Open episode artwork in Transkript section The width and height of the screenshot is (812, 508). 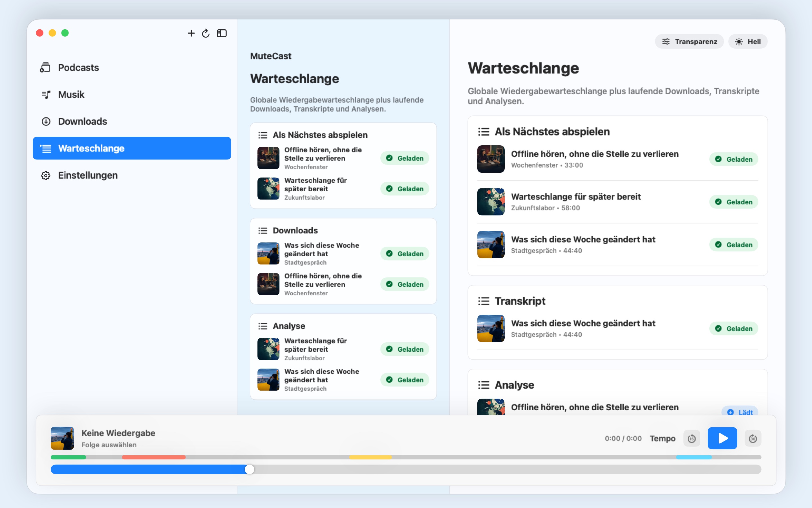pyautogui.click(x=491, y=328)
